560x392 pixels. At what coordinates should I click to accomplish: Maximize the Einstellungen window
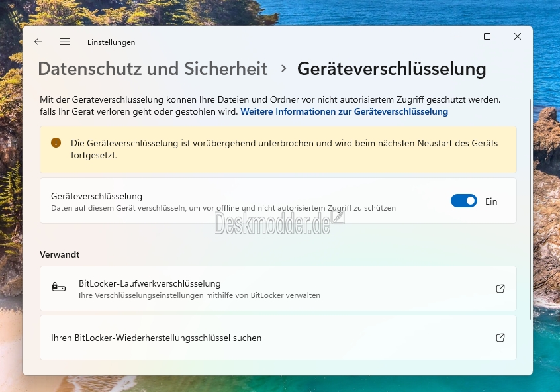pyautogui.click(x=487, y=36)
